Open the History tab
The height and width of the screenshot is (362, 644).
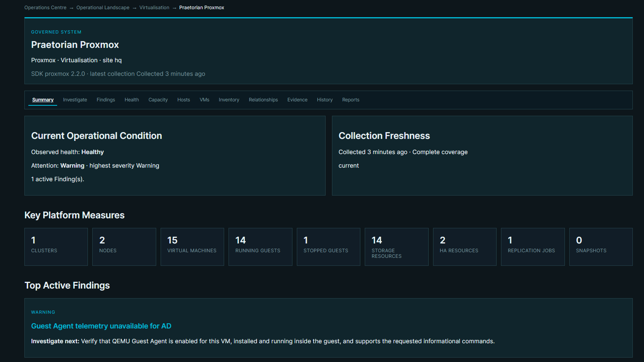click(325, 100)
